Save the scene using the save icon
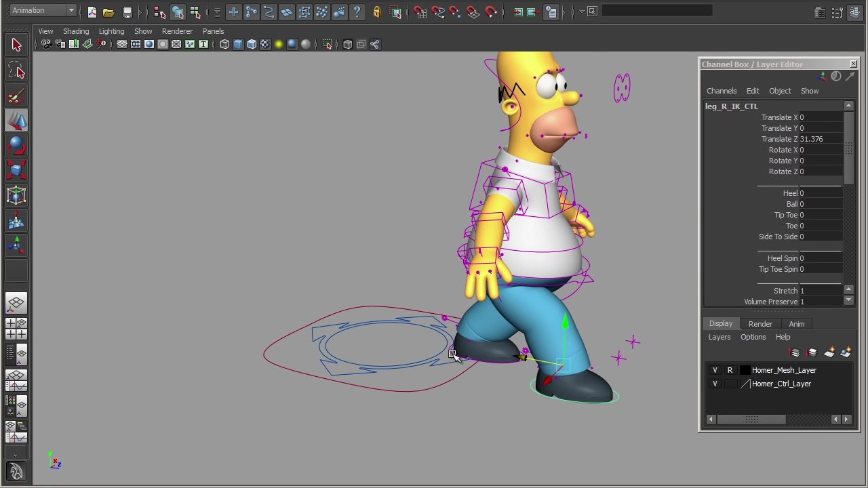The image size is (868, 488). click(x=127, y=12)
